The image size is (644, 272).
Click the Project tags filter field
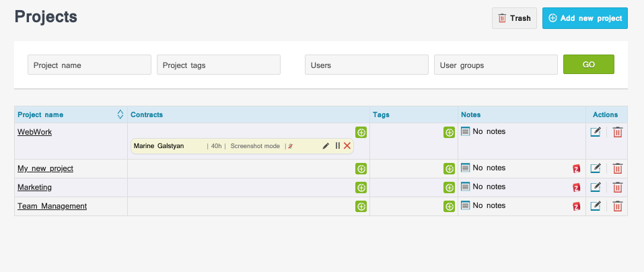pos(218,65)
